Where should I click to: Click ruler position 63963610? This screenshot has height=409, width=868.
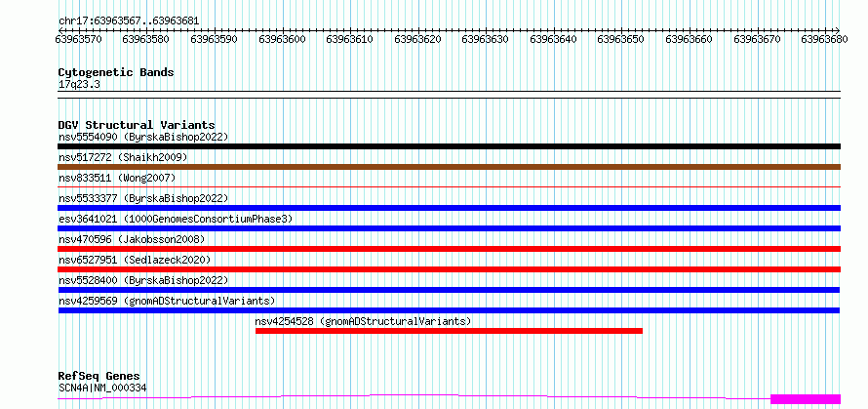[x=350, y=39]
